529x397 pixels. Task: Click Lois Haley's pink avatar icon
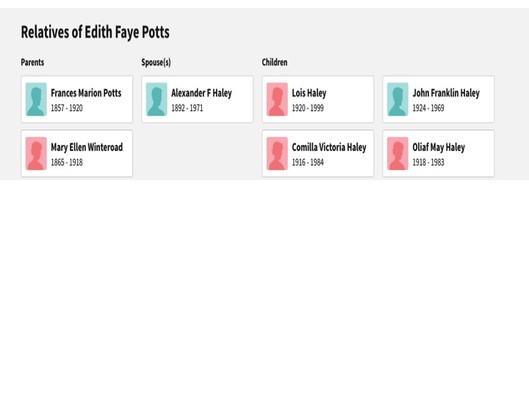(277, 99)
